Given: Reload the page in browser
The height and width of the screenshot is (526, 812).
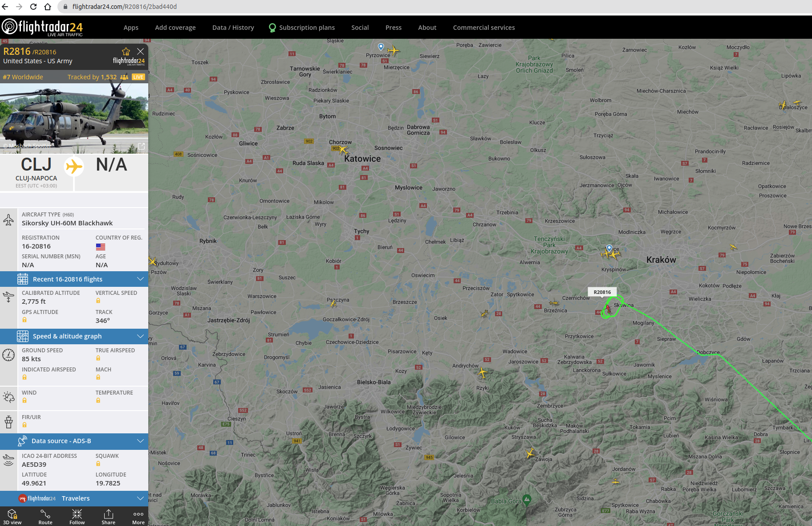Looking at the screenshot, I should tap(33, 7).
